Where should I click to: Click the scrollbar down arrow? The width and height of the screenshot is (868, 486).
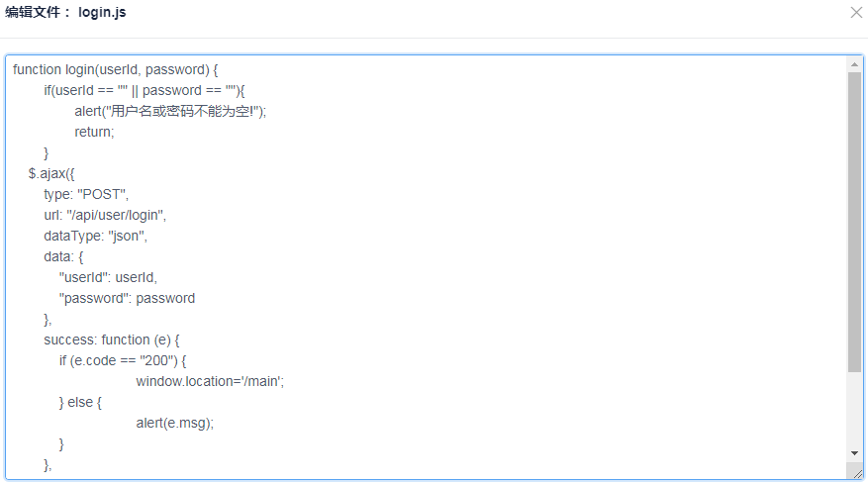tap(855, 453)
